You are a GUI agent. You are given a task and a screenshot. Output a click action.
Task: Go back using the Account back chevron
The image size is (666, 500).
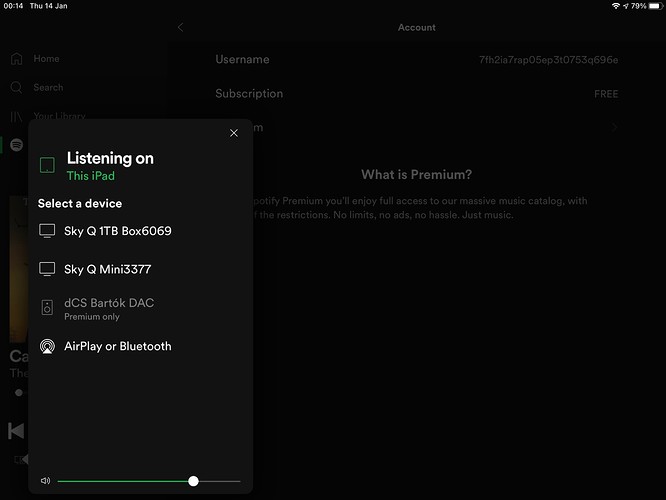tap(181, 27)
